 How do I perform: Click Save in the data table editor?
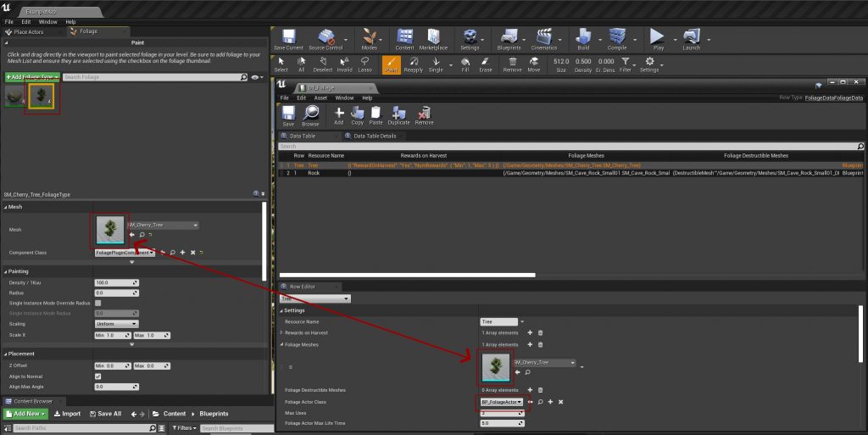tap(288, 115)
